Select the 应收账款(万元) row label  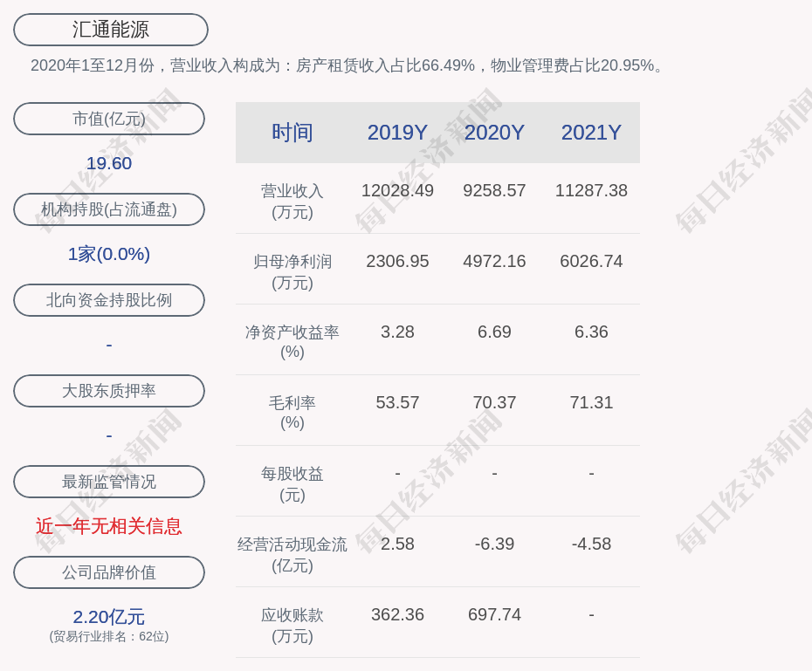(x=292, y=625)
